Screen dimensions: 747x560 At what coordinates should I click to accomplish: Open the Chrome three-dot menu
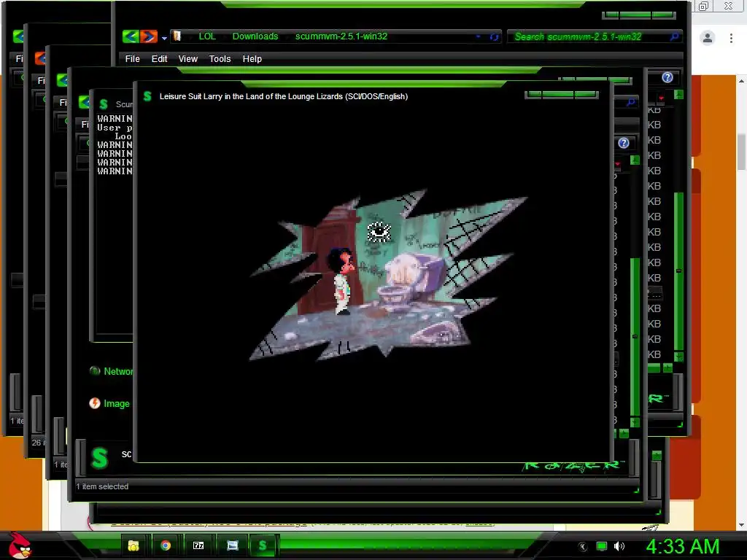[x=731, y=38]
